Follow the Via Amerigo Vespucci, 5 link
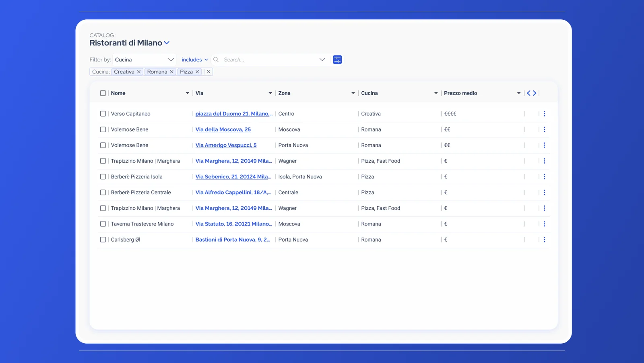Screen dimensions: 644x363 pos(226,145)
